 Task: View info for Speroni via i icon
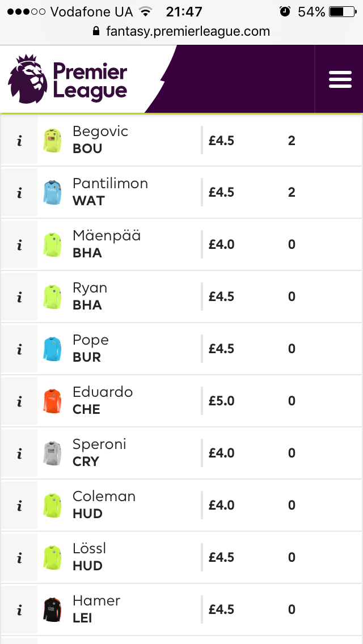pos(19,454)
